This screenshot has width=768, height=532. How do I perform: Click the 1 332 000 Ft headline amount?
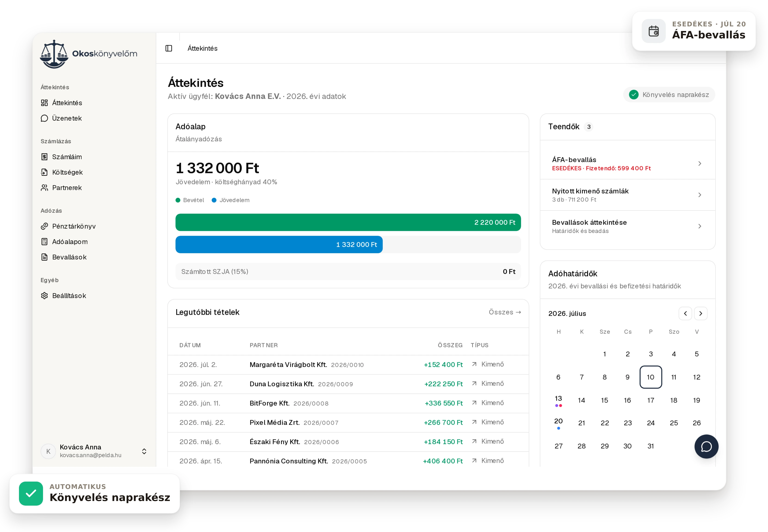(x=217, y=168)
